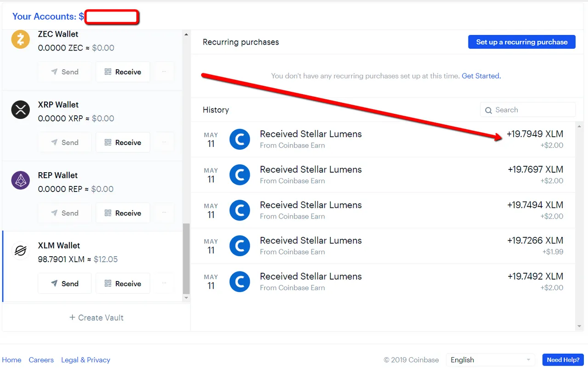Click the +19.7949 XLM amount

[x=535, y=134]
